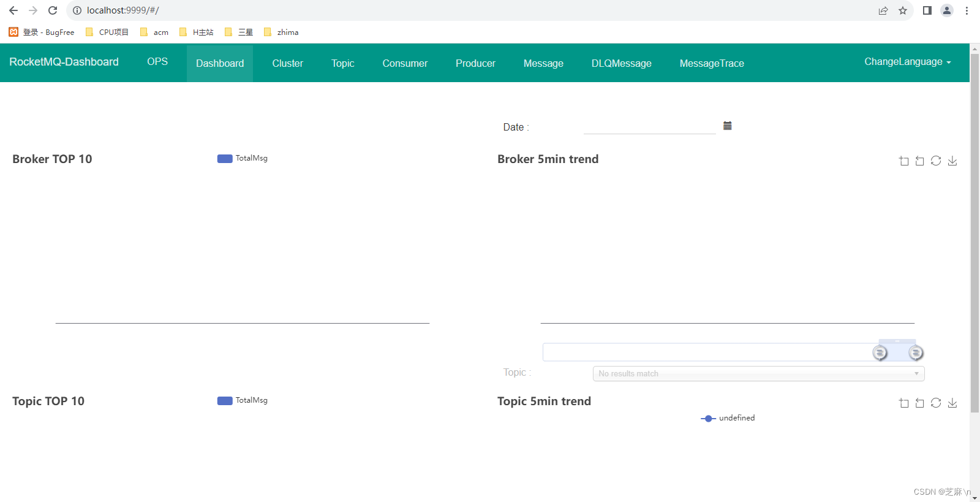The height and width of the screenshot is (502, 980).
Task: Open the Consumer tab
Action: [405, 63]
